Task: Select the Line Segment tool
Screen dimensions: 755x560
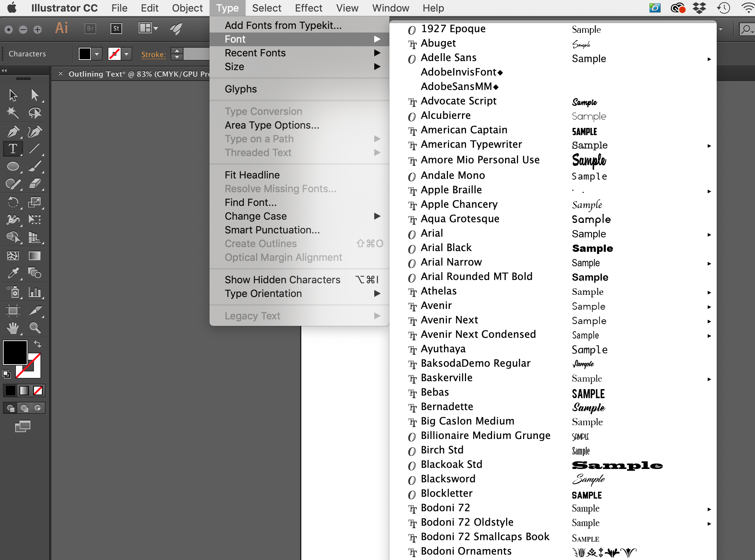Action: click(x=35, y=148)
